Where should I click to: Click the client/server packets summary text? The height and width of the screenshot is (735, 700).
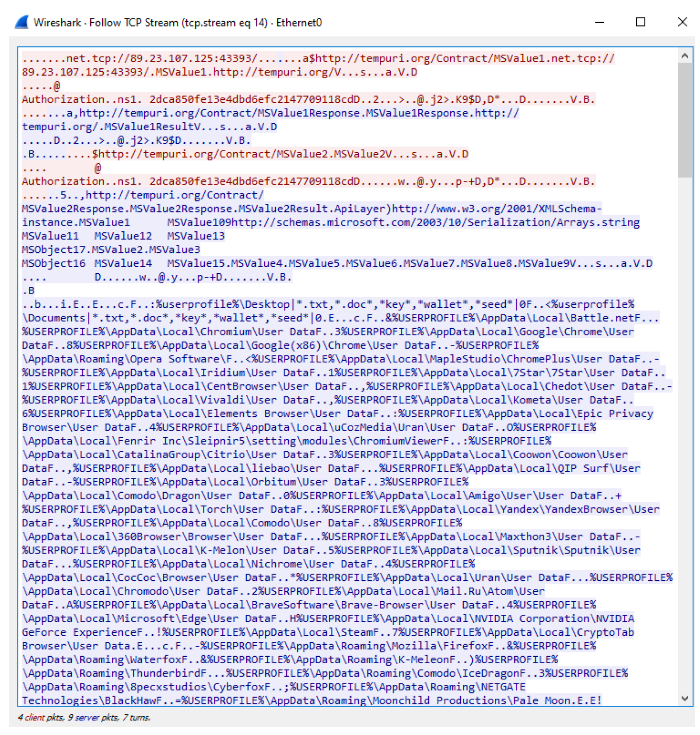(84, 717)
